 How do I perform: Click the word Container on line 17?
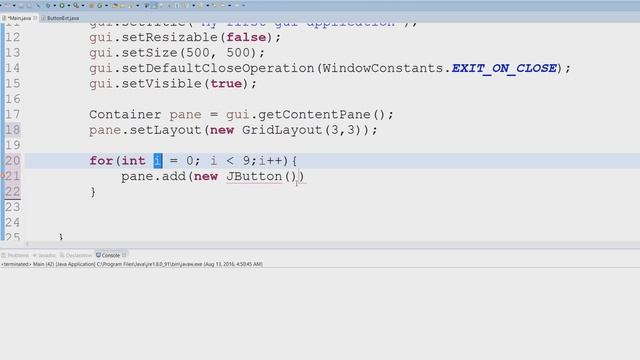[125, 115]
